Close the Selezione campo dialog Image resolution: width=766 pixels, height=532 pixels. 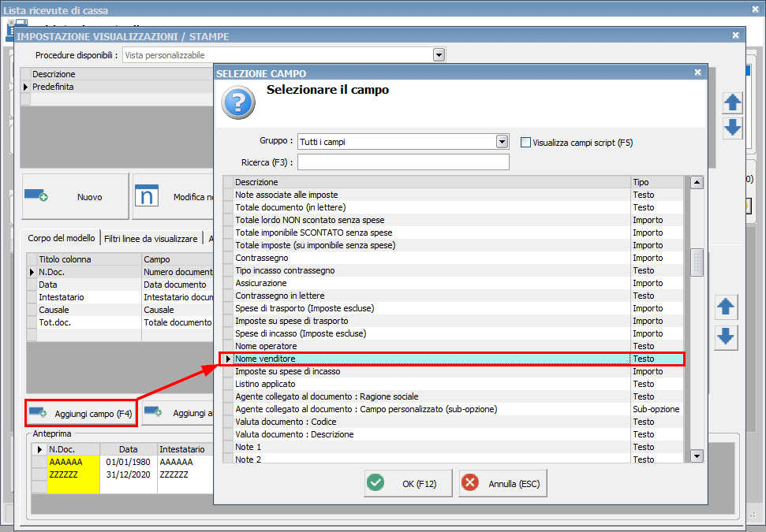pyautogui.click(x=697, y=73)
